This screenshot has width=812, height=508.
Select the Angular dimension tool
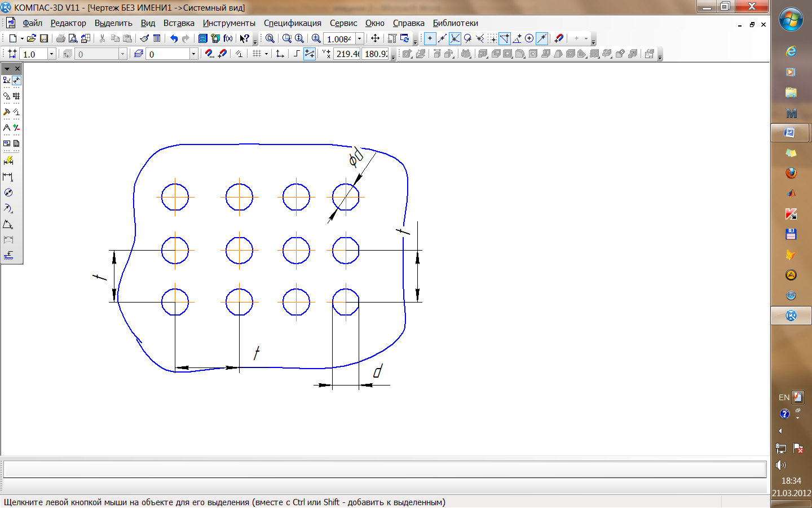click(8, 225)
